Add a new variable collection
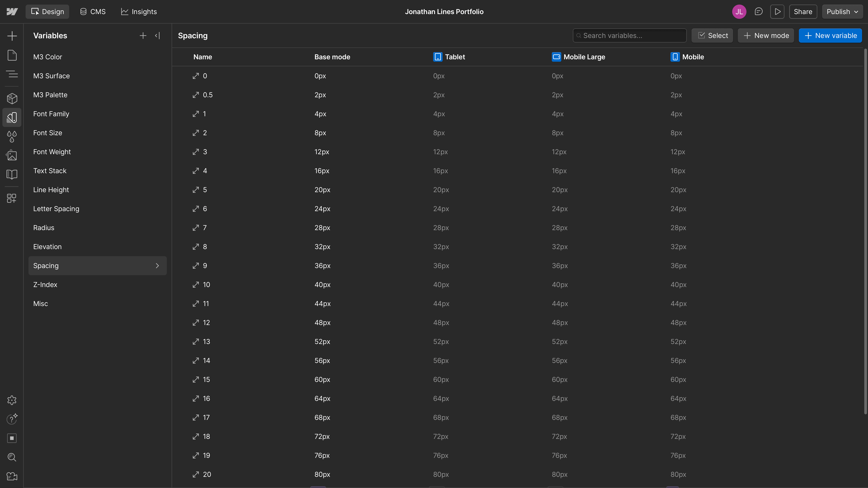Image resolution: width=868 pixels, height=488 pixels. (x=143, y=36)
